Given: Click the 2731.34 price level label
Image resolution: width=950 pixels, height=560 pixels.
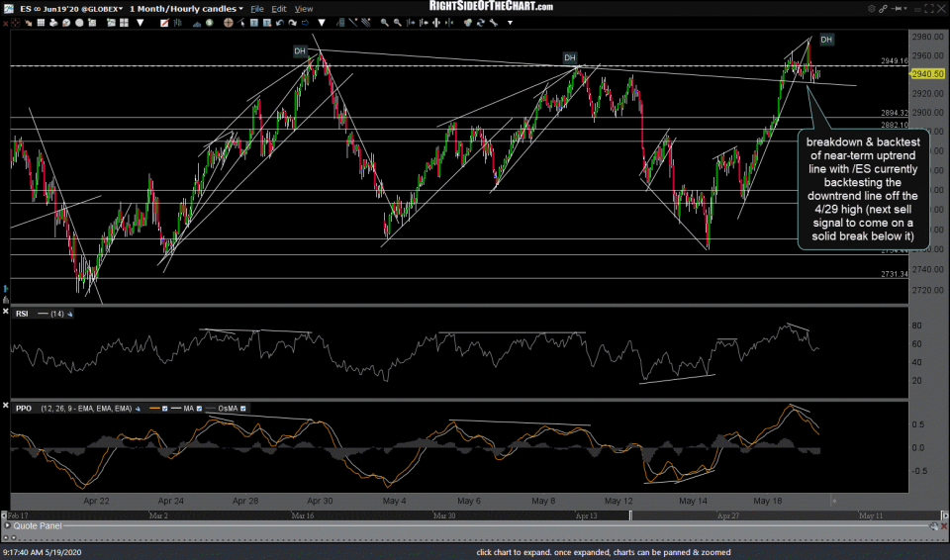Looking at the screenshot, I should pyautogui.click(x=895, y=274).
